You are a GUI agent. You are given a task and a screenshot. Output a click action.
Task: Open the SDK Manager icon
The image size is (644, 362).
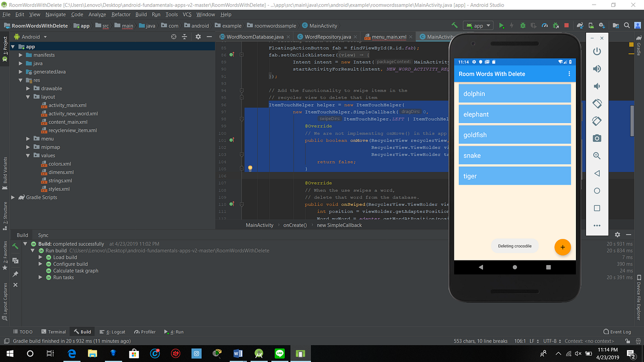pos(601,25)
